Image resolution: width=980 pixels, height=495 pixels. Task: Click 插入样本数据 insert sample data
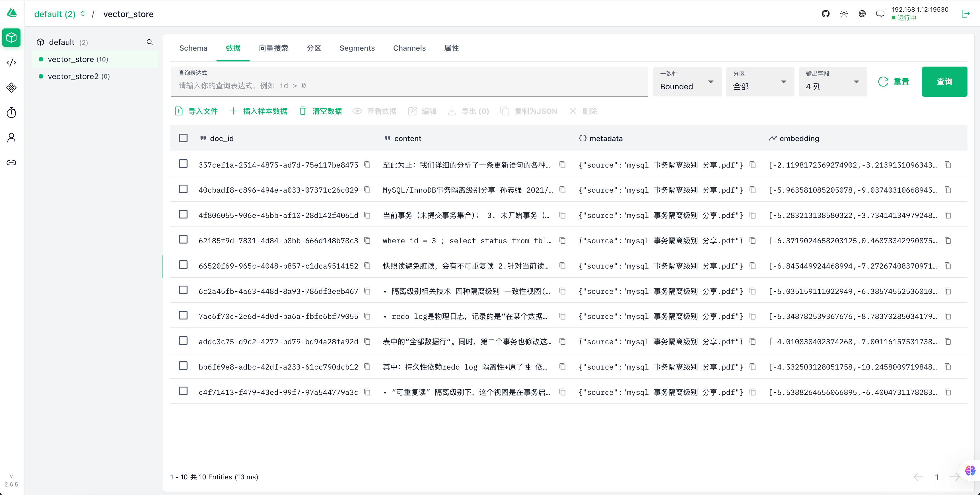click(x=259, y=111)
